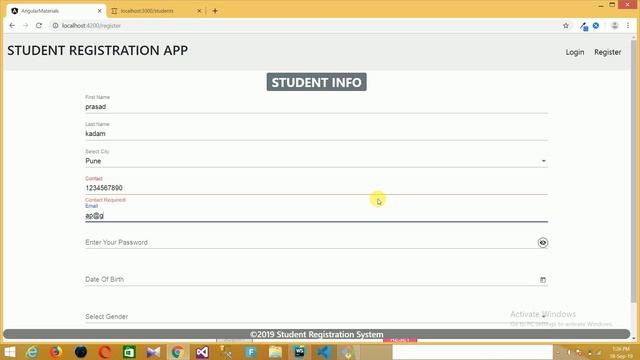Open the Date Of Birth calendar picker
The height and width of the screenshot is (360, 640).
(542, 280)
